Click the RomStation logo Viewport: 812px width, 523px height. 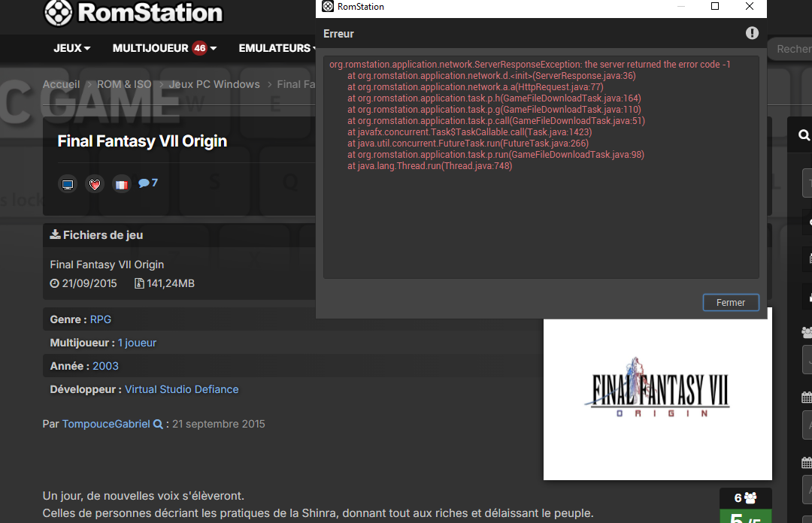pyautogui.click(x=134, y=13)
